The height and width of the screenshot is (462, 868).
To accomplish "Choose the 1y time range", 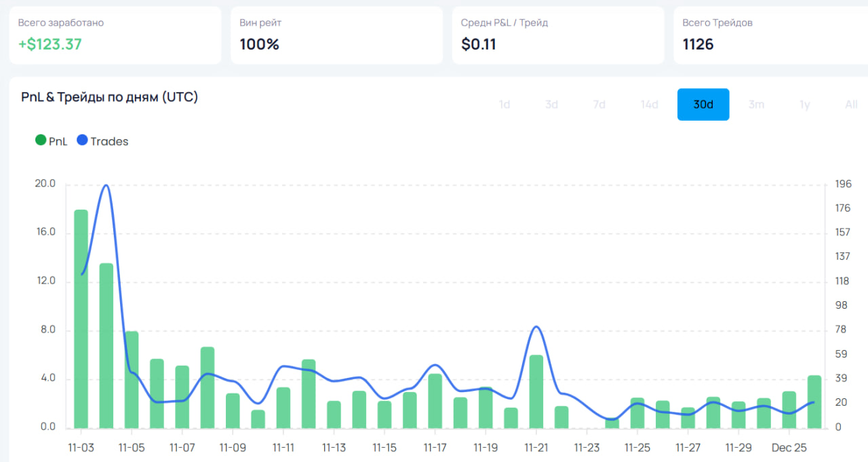I will 805,104.
